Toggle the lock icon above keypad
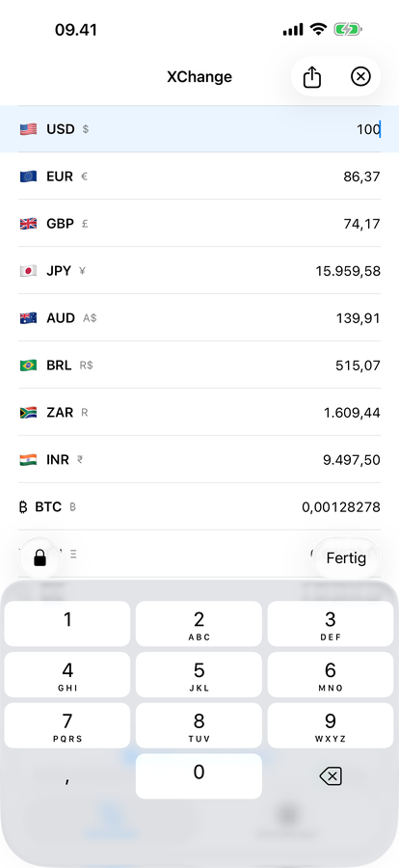 (40, 557)
